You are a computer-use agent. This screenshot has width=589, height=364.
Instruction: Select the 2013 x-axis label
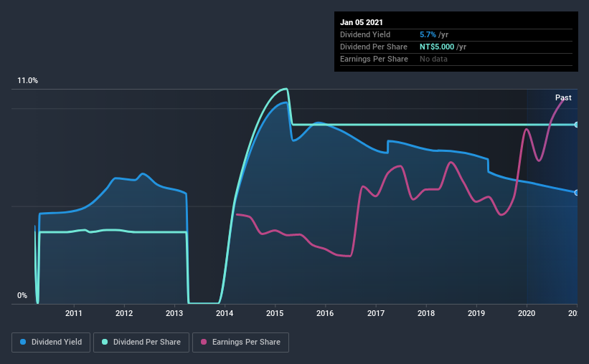click(x=174, y=313)
